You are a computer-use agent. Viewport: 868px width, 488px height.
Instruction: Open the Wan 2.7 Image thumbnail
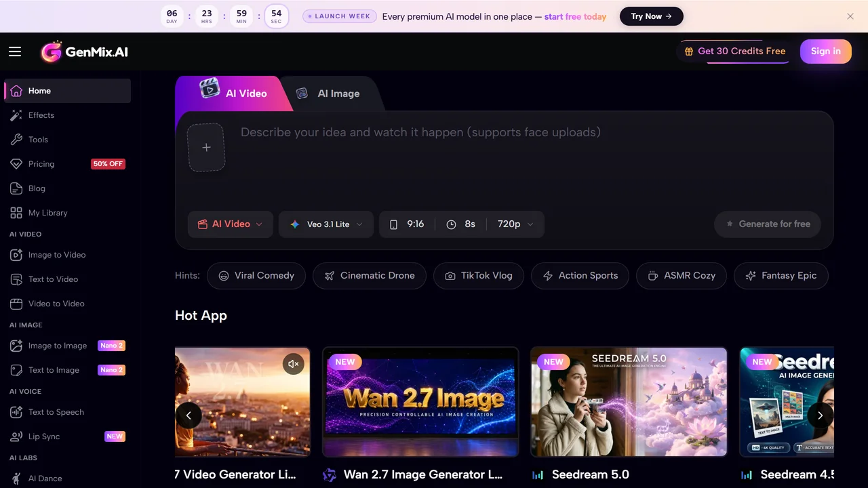(420, 402)
